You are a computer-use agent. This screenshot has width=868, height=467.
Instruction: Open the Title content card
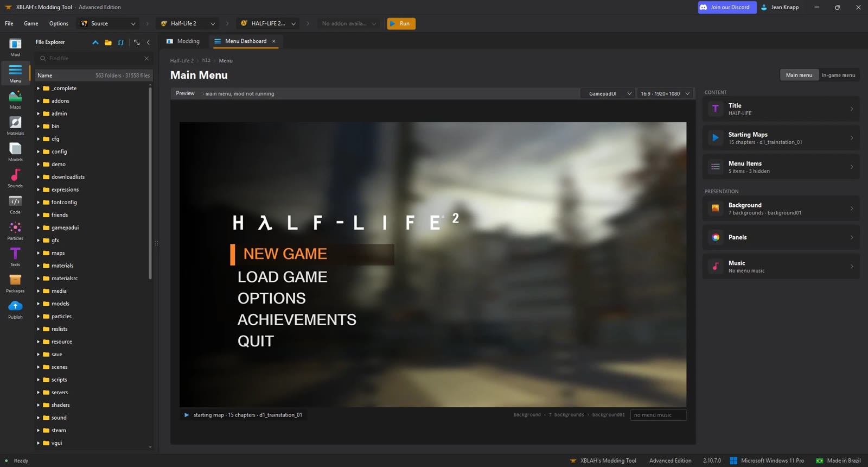(x=781, y=109)
